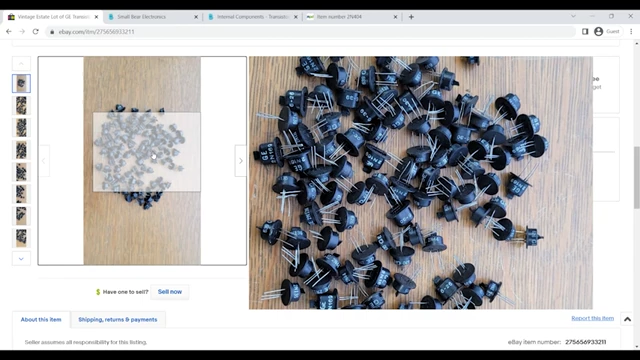The height and width of the screenshot is (360, 640).
Task: Select the first image thumbnail
Action: click(x=21, y=83)
